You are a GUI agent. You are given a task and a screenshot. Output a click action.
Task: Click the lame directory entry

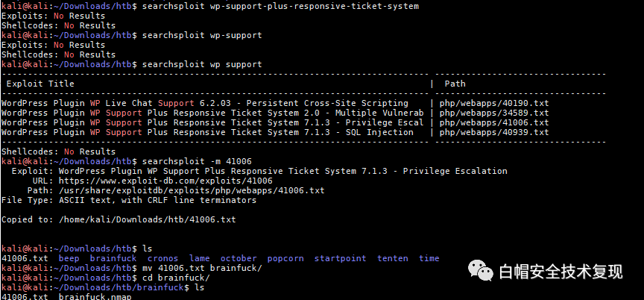coord(199,258)
